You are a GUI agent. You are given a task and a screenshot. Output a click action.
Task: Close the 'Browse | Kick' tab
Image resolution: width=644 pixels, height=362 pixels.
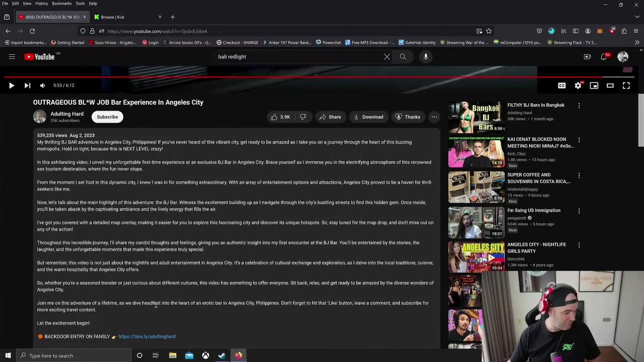tap(160, 17)
